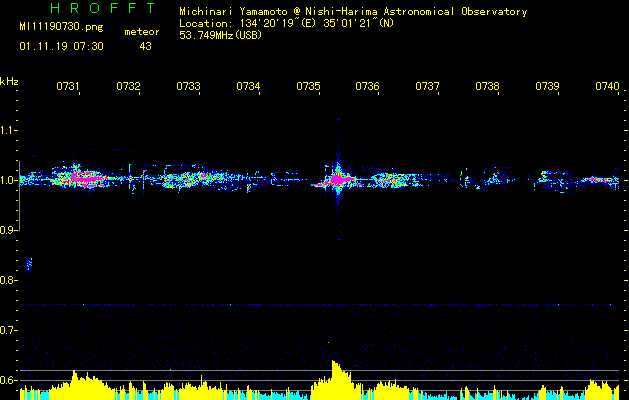
Task: Click the Location coordinates line
Action: pos(286,23)
